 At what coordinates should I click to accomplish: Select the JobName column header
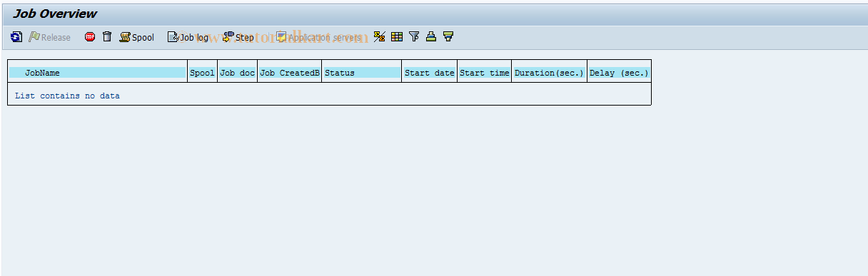tap(98, 73)
